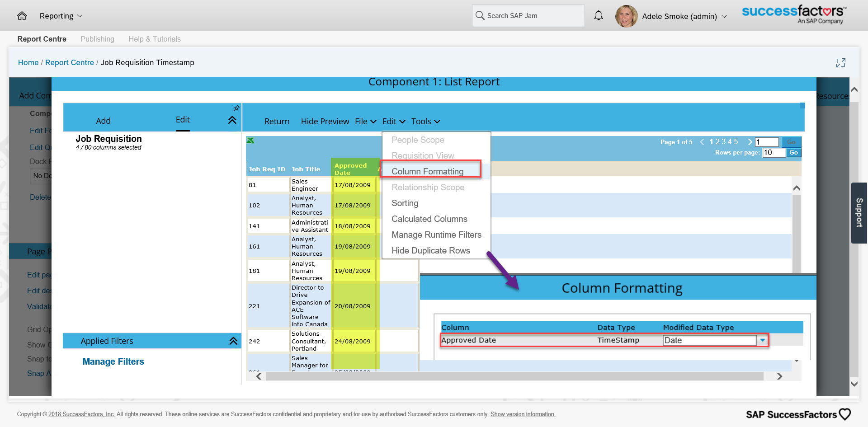Click Hide Preview
The height and width of the screenshot is (427, 868).
325,122
